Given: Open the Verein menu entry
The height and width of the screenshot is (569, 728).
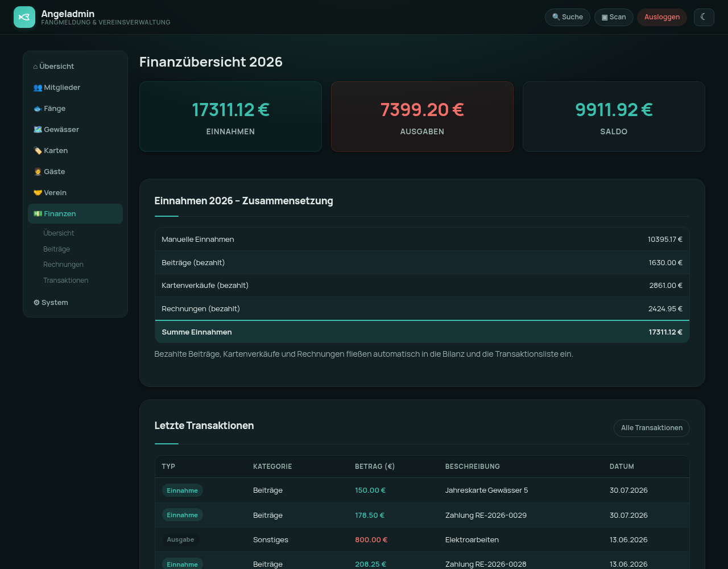Looking at the screenshot, I should (75, 193).
